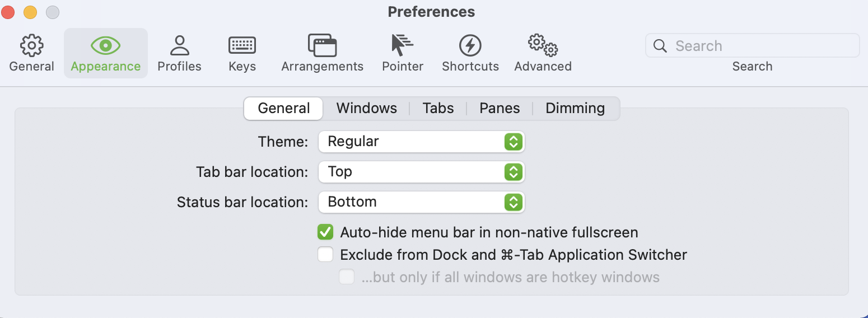Click the preferences Search field
Viewport: 868px width, 318px height.
pyautogui.click(x=762, y=46)
